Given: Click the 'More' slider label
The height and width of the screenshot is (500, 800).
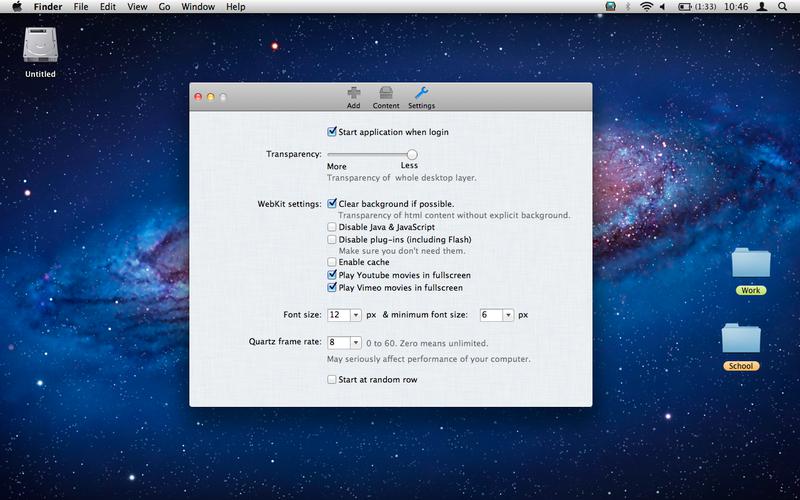Looking at the screenshot, I should [x=337, y=166].
